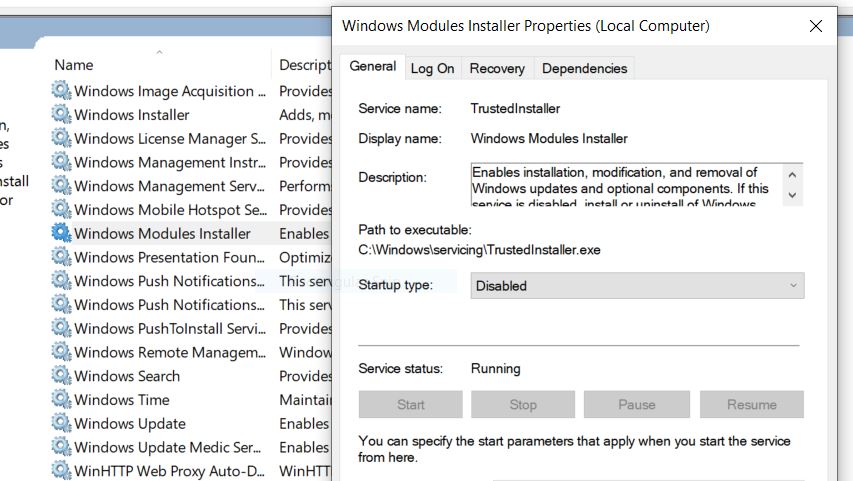Viewport: 853px width, 481px height.
Task: Click the Resume service button
Action: (751, 405)
